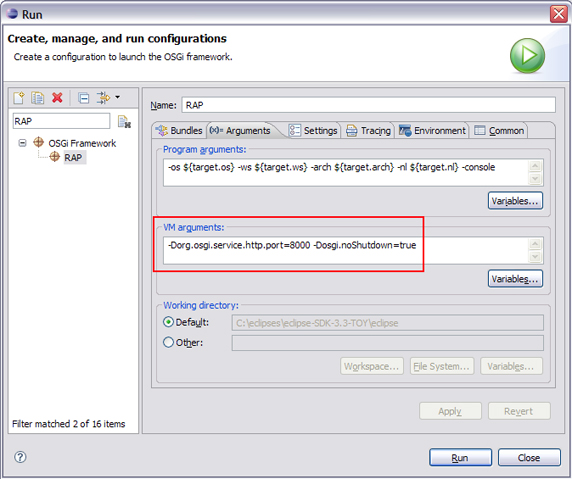Click into the VM arguments text field
This screenshot has width=572, height=479.
coord(346,250)
